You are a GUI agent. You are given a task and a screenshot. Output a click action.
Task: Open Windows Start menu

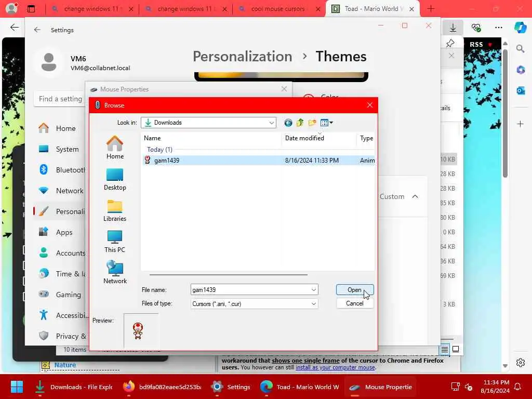pos(17,387)
